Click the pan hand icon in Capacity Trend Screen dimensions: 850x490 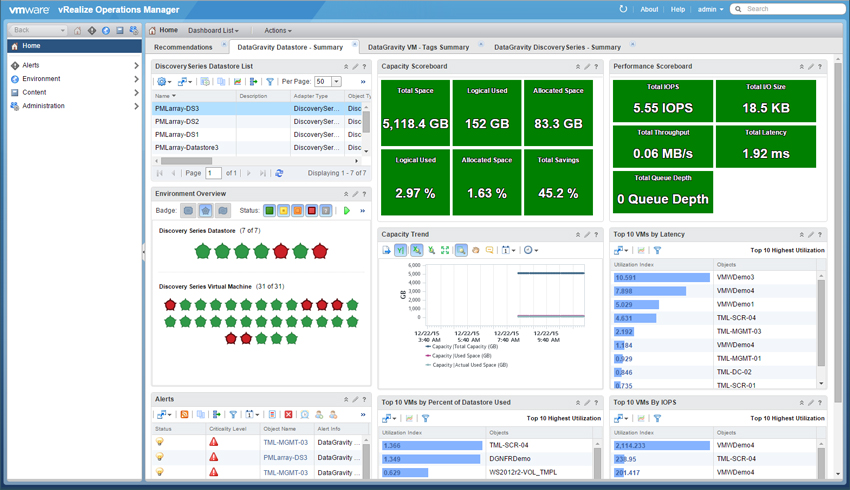[x=475, y=250]
